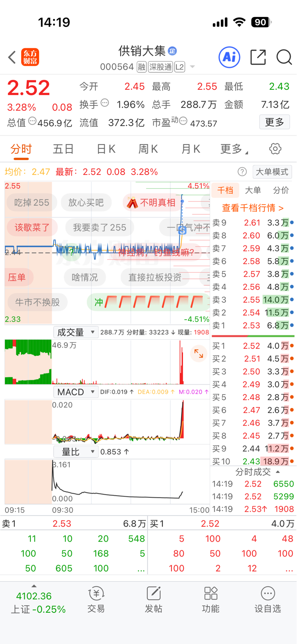
Task: Open the 功能 functions icon
Action: pyautogui.click(x=210, y=600)
